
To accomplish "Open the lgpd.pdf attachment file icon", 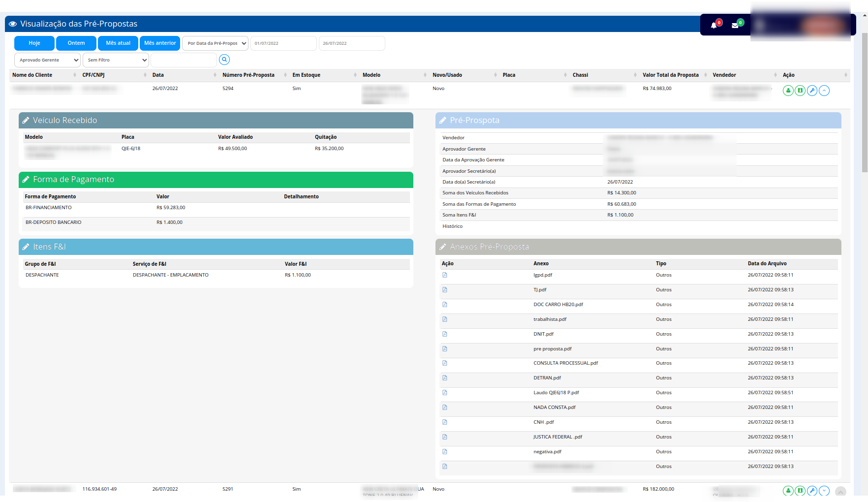I will click(445, 275).
